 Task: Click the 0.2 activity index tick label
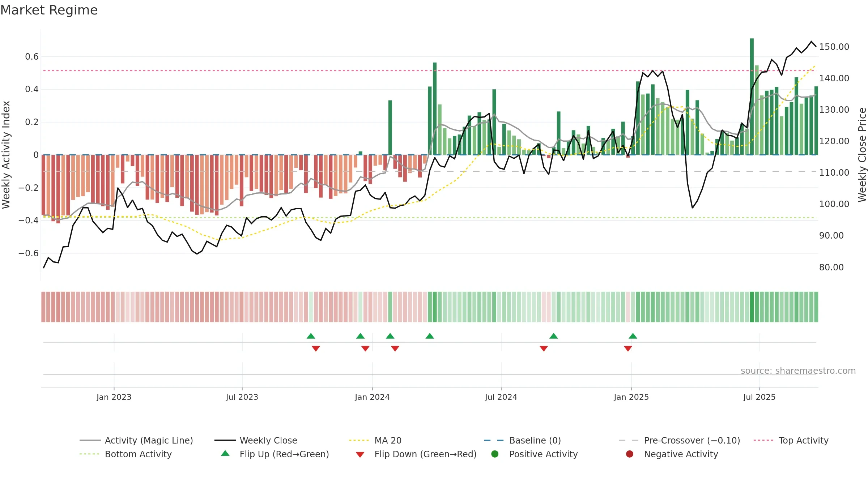tap(32, 122)
